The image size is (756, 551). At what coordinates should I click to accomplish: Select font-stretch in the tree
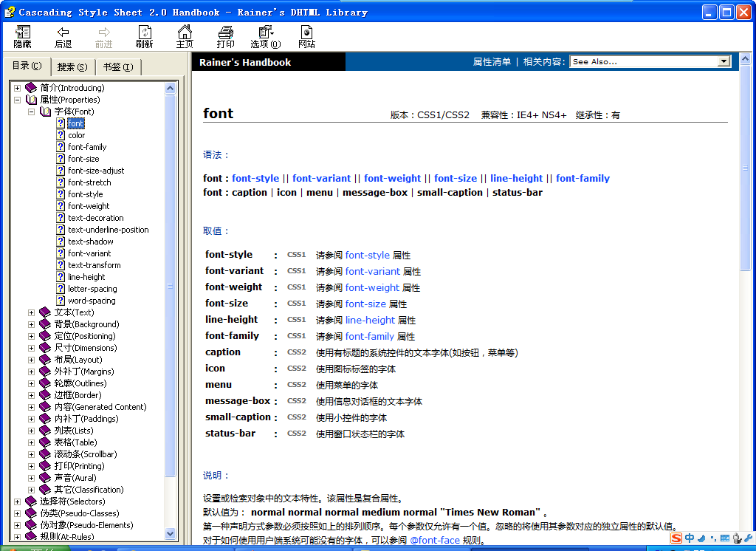[89, 182]
